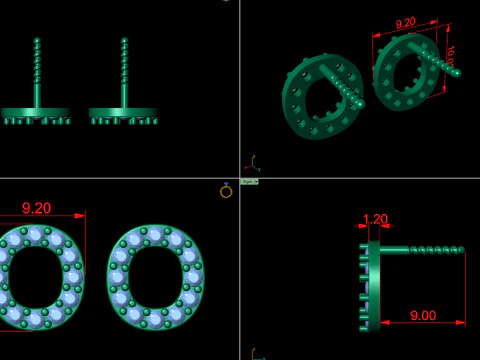Select the 9.20 dimension in the perspective view

point(406,23)
